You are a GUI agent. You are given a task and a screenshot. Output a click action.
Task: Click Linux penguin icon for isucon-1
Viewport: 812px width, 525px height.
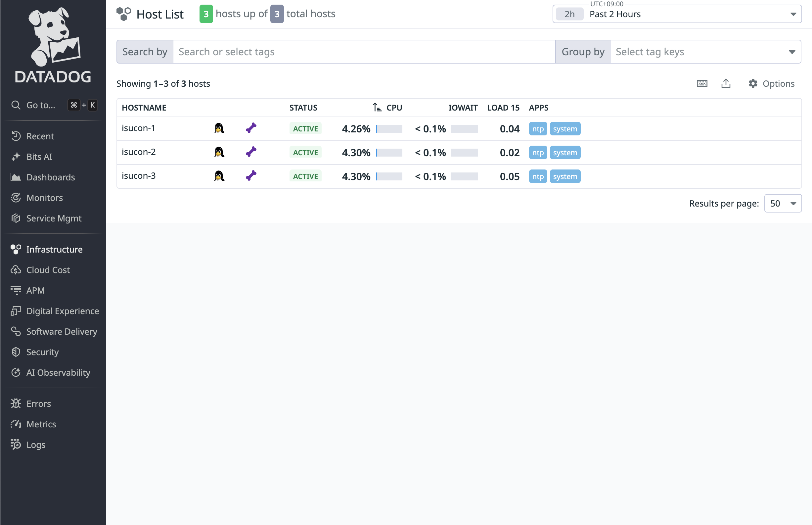(219, 128)
